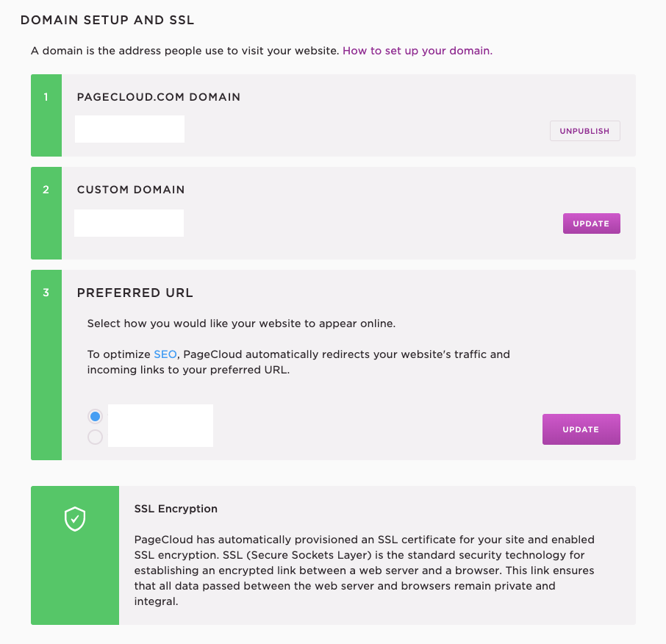Choose the second unselected preferred URL radio
Image resolution: width=666 pixels, height=644 pixels.
tap(95, 437)
